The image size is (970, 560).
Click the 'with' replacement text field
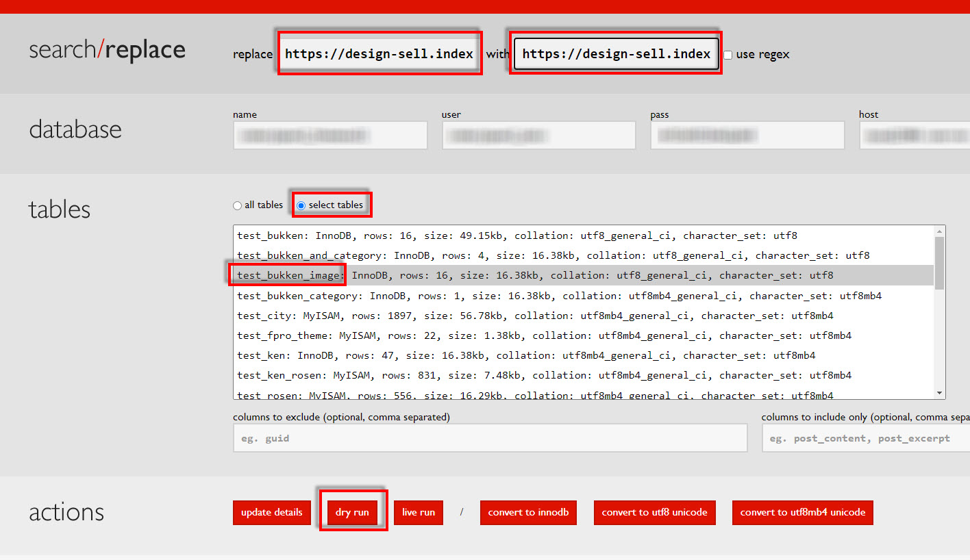(616, 54)
